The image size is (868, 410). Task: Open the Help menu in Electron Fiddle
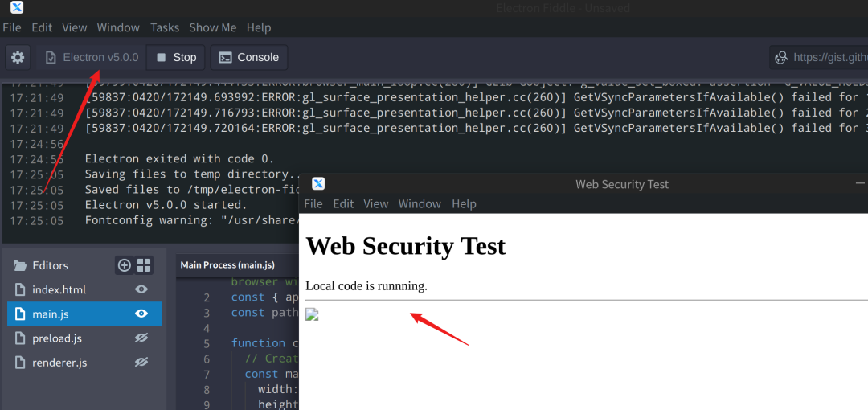point(259,27)
